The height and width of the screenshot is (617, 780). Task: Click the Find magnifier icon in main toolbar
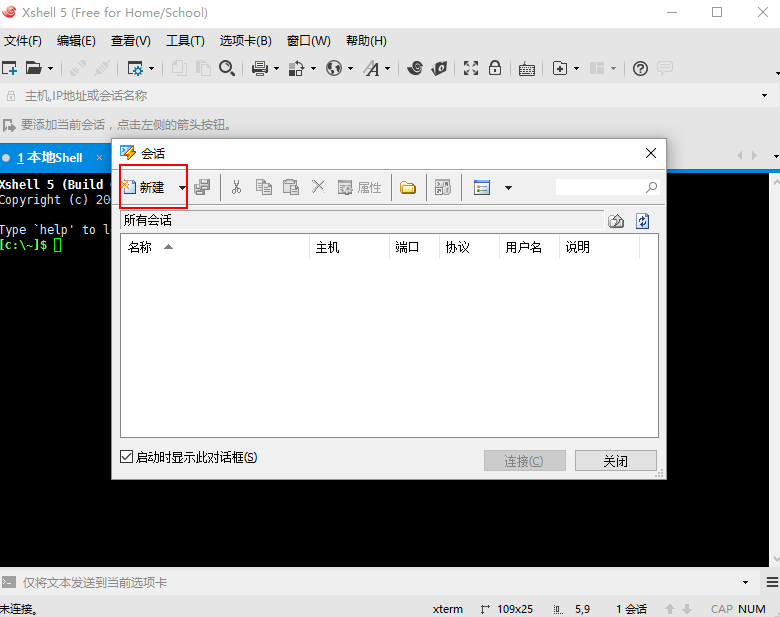[x=227, y=68]
